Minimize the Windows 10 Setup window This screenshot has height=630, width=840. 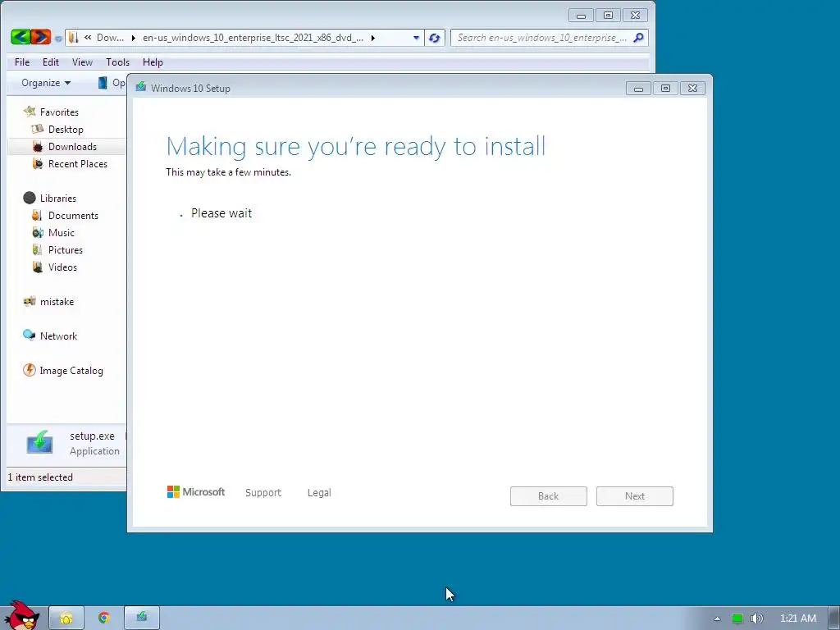[638, 89]
